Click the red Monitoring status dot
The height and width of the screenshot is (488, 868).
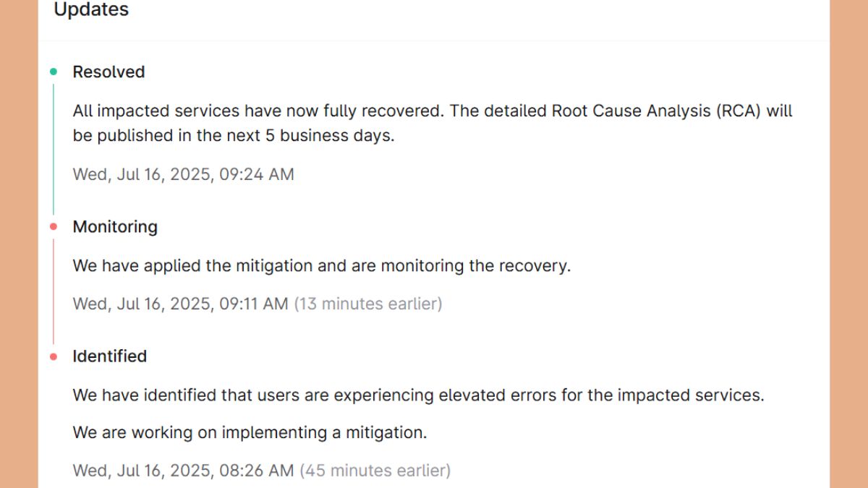(54, 226)
